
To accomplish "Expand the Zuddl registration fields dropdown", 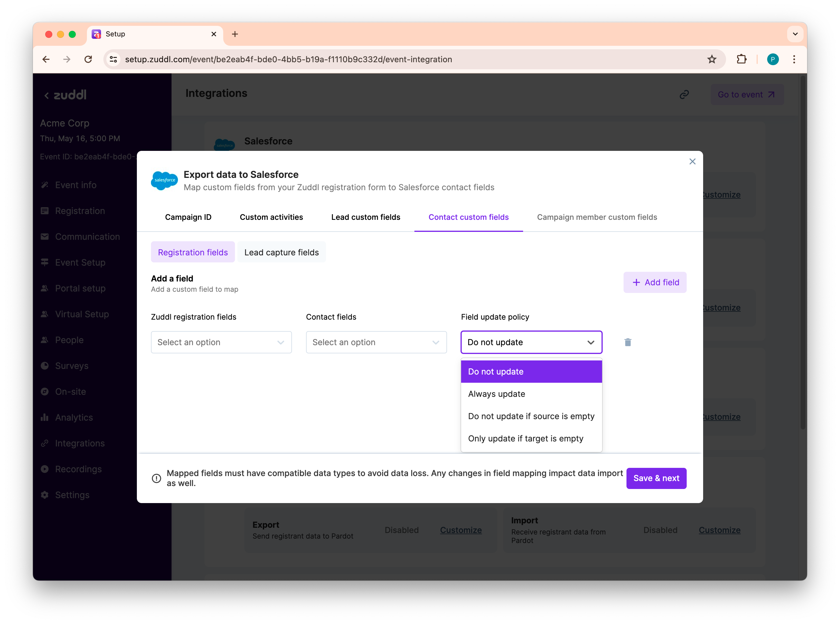I will (x=221, y=342).
